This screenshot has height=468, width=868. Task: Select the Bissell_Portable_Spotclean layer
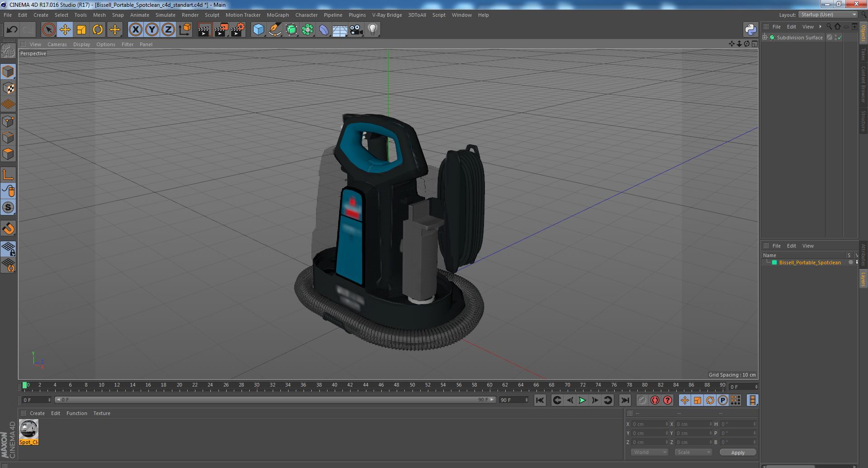tap(810, 263)
